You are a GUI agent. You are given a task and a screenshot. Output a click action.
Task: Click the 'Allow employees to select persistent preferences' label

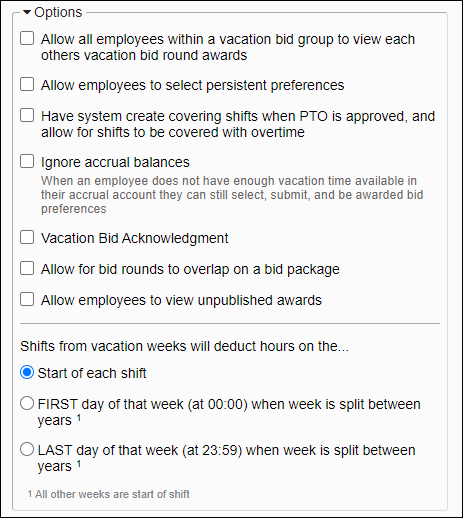click(193, 85)
